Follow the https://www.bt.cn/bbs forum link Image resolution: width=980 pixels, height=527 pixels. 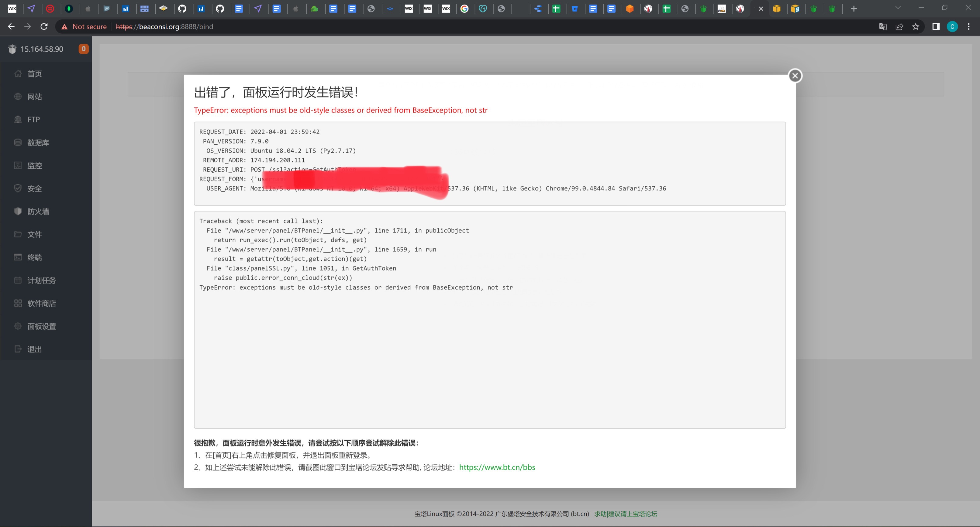coord(497,467)
